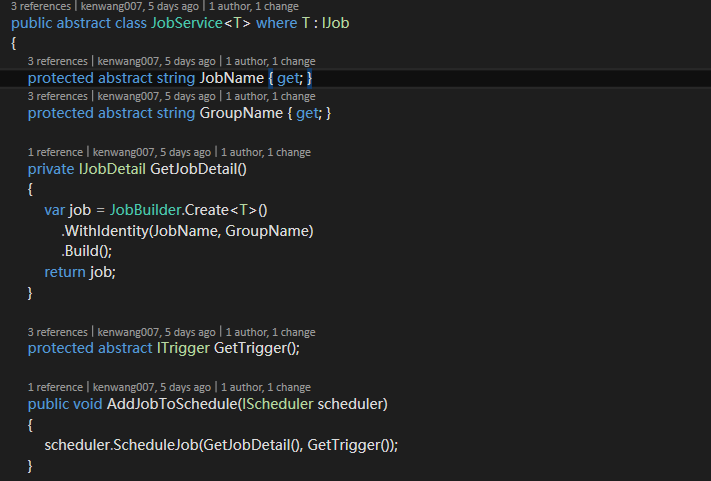The width and height of the screenshot is (711, 481).
Task: Show the 1 reference above GetJobDetail method
Action: click(x=55, y=152)
